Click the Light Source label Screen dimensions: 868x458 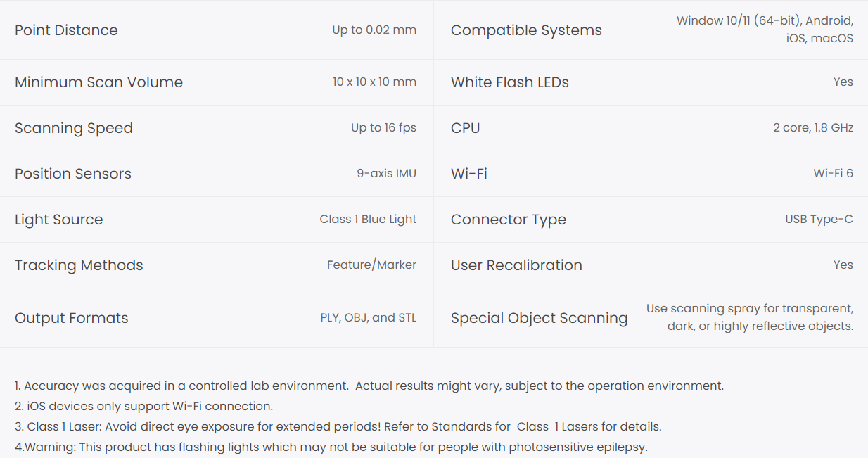[x=59, y=220]
